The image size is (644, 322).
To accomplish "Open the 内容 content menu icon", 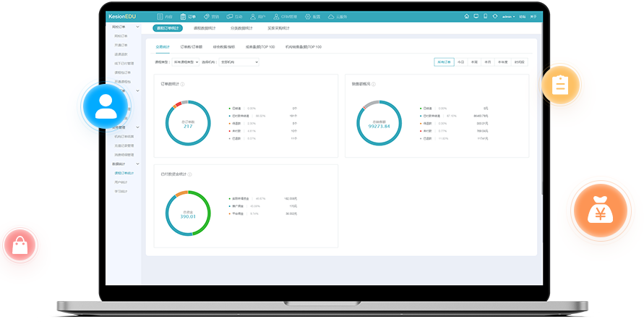I will tap(160, 16).
